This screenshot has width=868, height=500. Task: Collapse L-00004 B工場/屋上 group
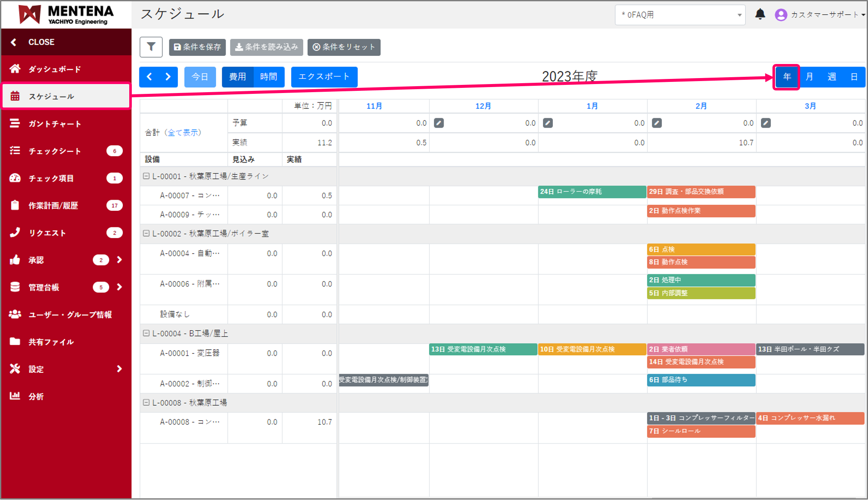[x=146, y=333]
